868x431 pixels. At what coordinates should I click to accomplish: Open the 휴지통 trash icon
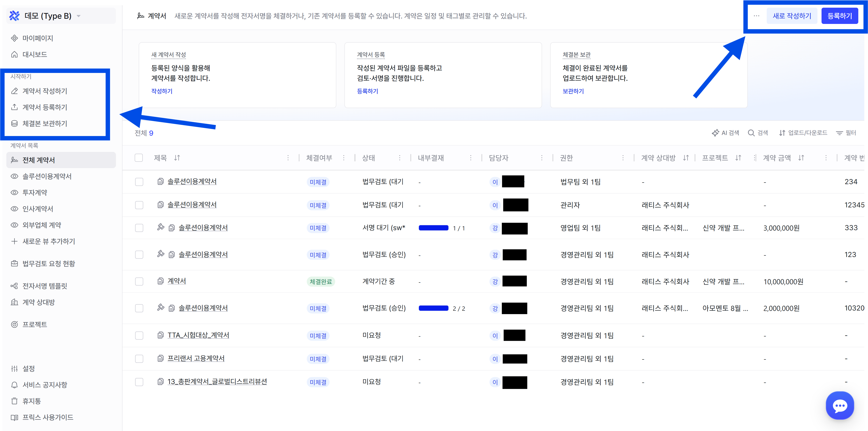pyautogui.click(x=14, y=401)
